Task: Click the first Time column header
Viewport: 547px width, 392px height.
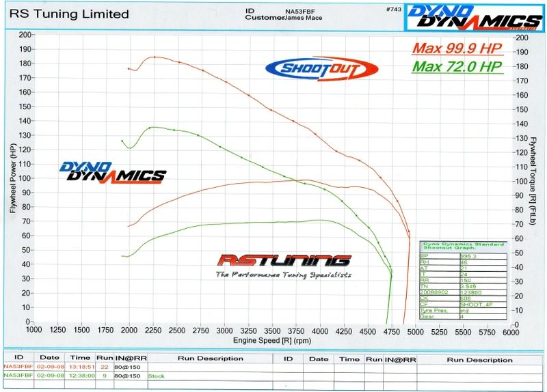Action: [81, 359]
